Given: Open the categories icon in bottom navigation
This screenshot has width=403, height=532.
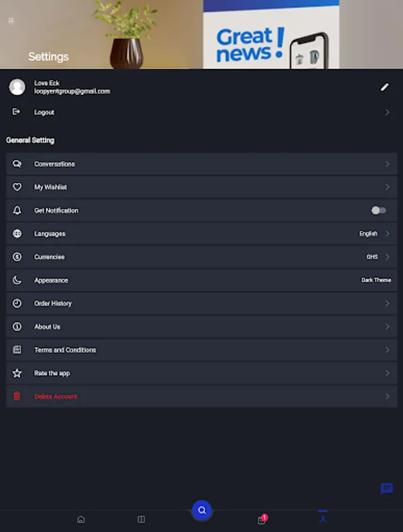Looking at the screenshot, I should 141,520.
